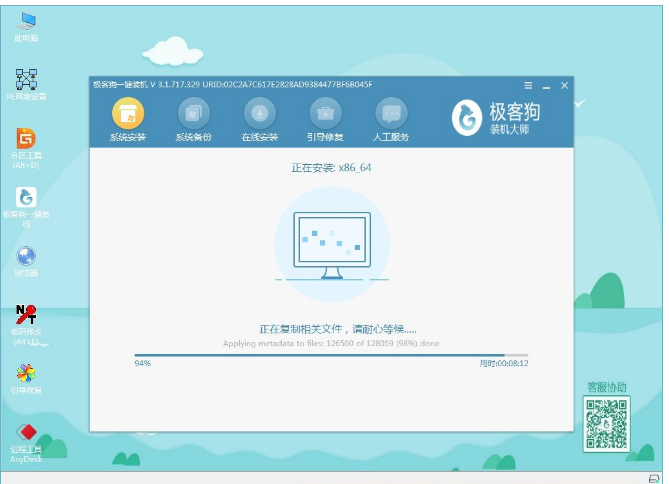Open PE网络设置 desktop icon
This screenshot has height=484, width=669.
(x=26, y=80)
